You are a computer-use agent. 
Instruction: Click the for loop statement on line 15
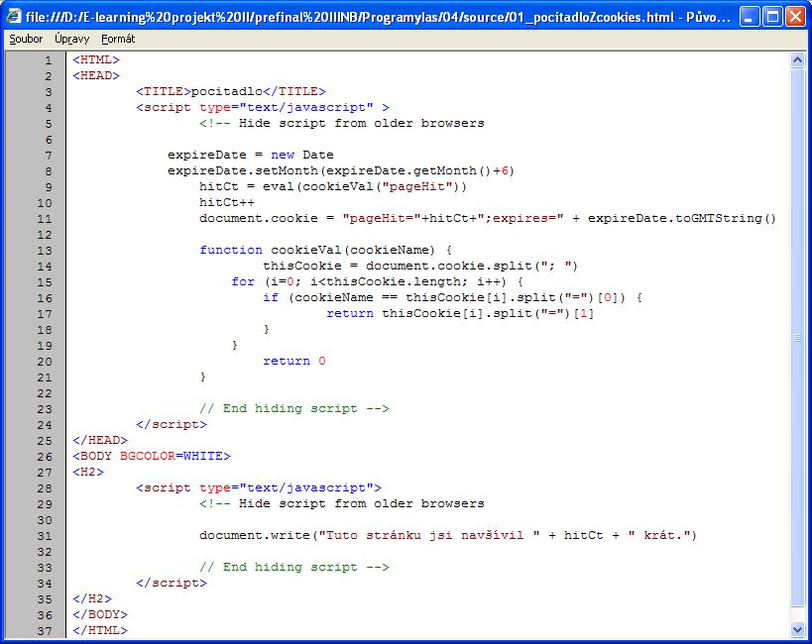coord(377,281)
